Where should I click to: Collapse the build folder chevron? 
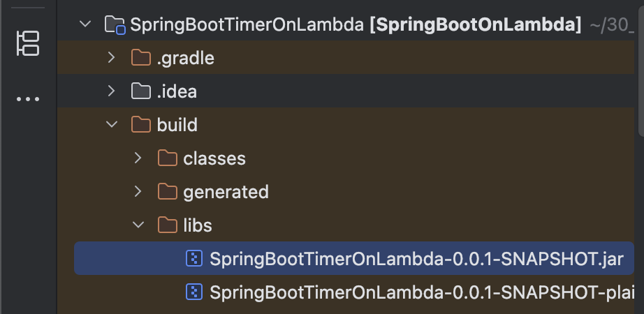[x=112, y=124]
